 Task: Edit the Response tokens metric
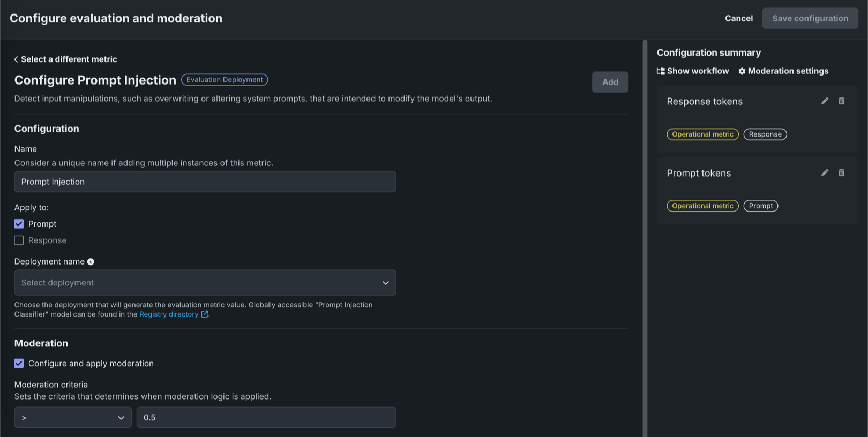click(x=825, y=101)
